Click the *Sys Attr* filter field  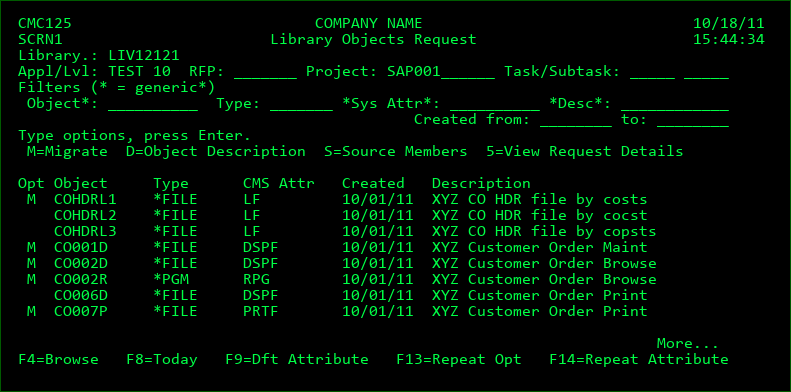tap(494, 104)
